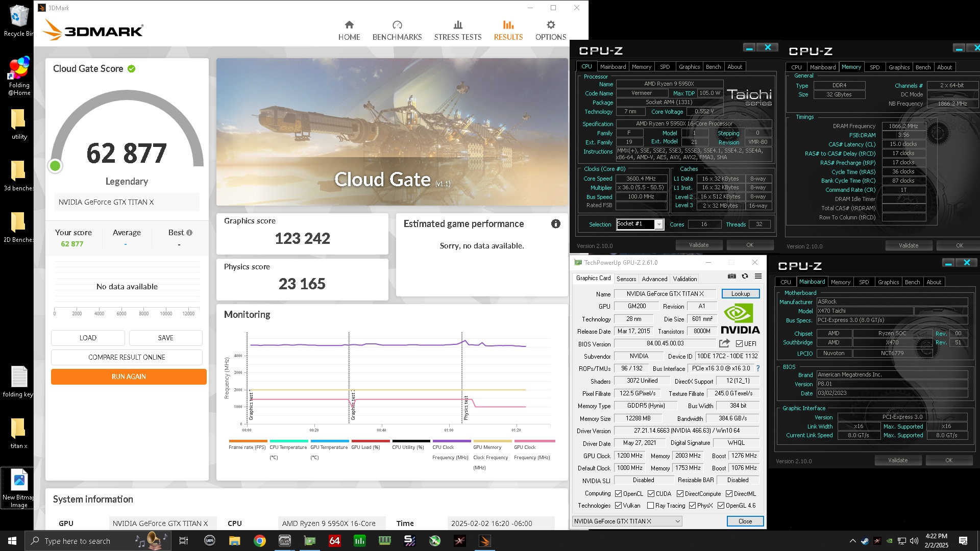
Task: Click the taskbar clock showing 4:22 PM
Action: click(x=936, y=541)
